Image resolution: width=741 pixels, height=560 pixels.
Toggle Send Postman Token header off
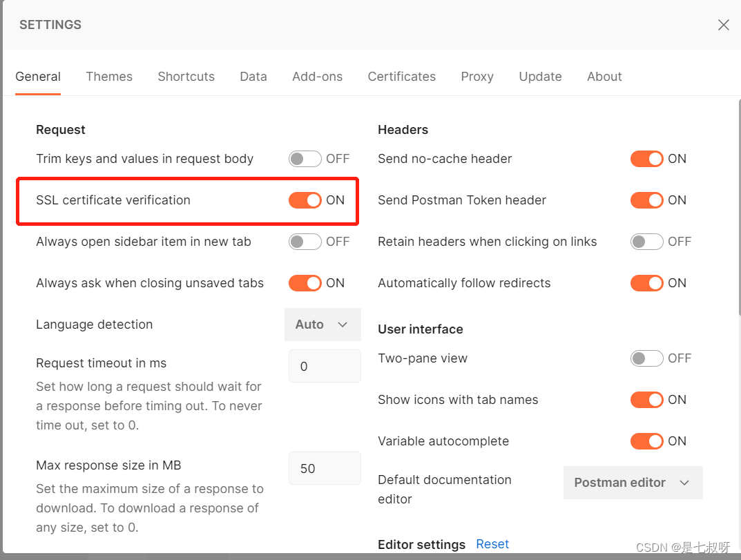coord(647,200)
